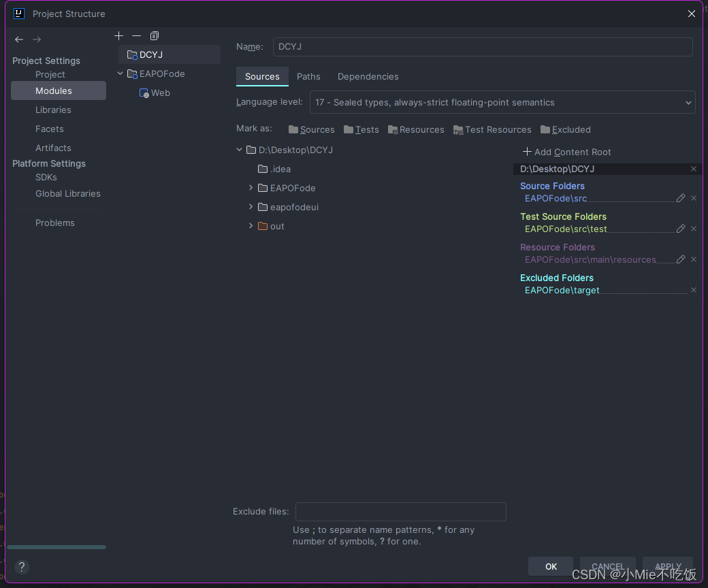The width and height of the screenshot is (708, 588).
Task: Mark selection as Sources
Action: (310, 129)
